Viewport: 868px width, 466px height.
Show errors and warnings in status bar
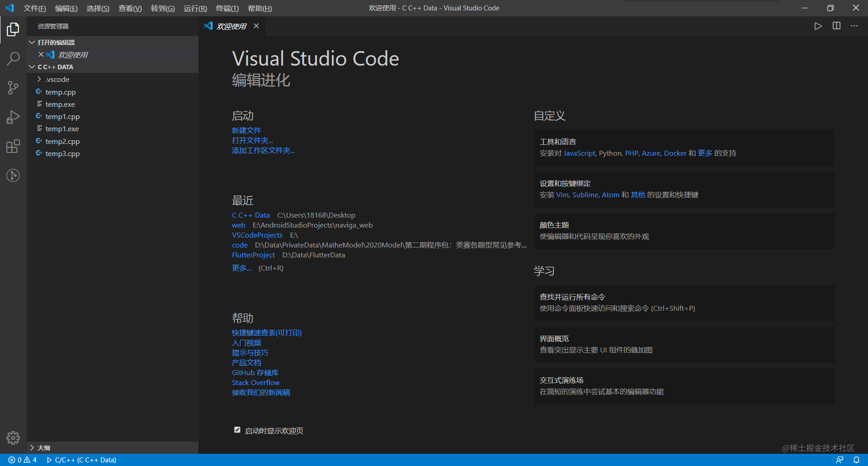point(23,460)
